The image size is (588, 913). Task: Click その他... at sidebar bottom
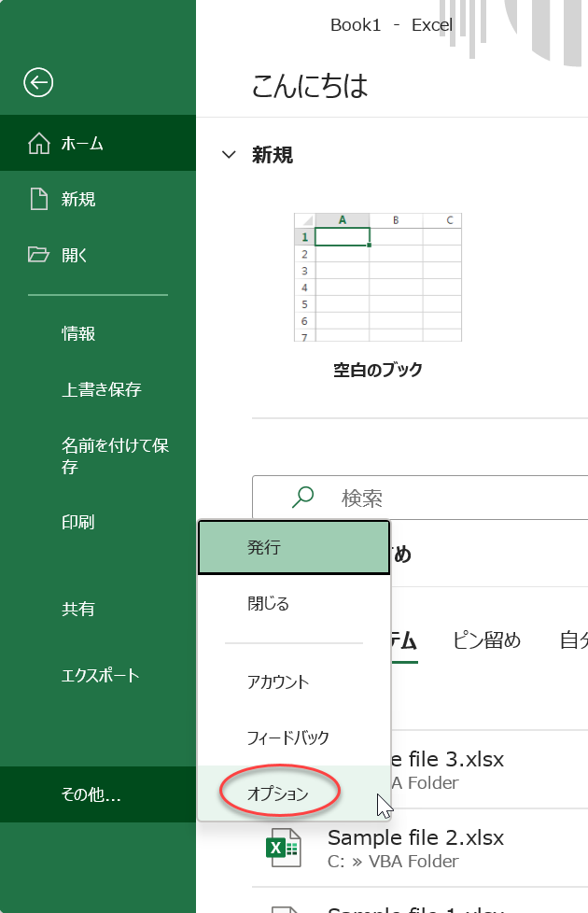(x=98, y=794)
